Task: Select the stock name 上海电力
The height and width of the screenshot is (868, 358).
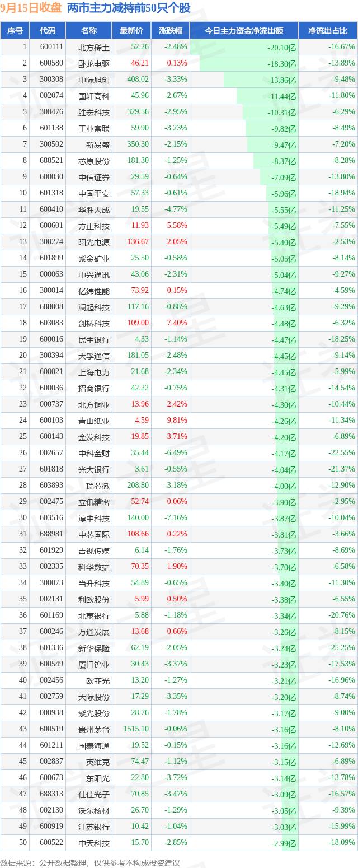Action: 94,372
